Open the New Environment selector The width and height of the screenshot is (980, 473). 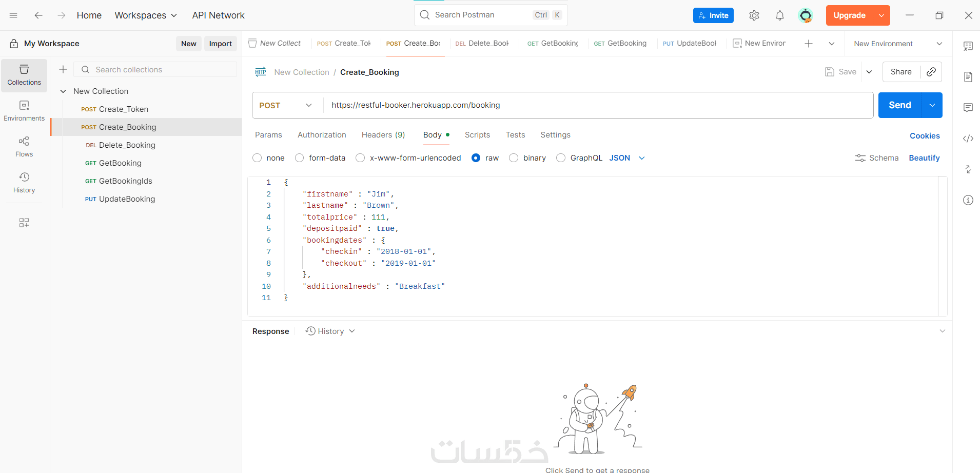898,44
